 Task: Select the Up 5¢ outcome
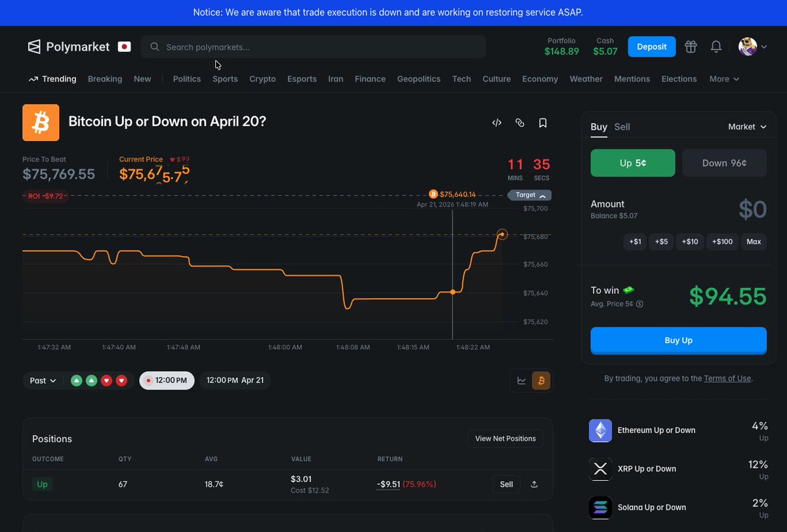pyautogui.click(x=633, y=163)
